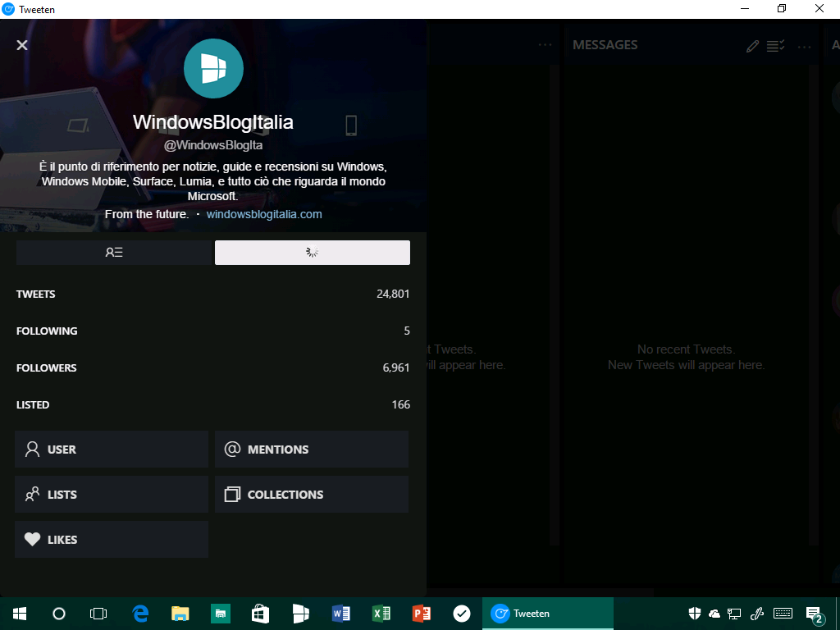This screenshot has height=630, width=840.
Task: Close the WindowsBlogItalia profile panel
Action: tap(22, 45)
